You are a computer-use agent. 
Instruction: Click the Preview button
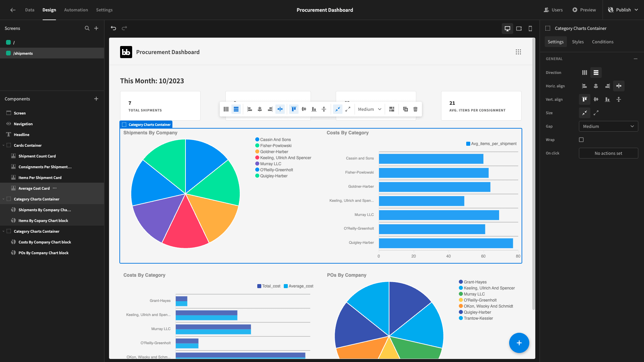[584, 10]
